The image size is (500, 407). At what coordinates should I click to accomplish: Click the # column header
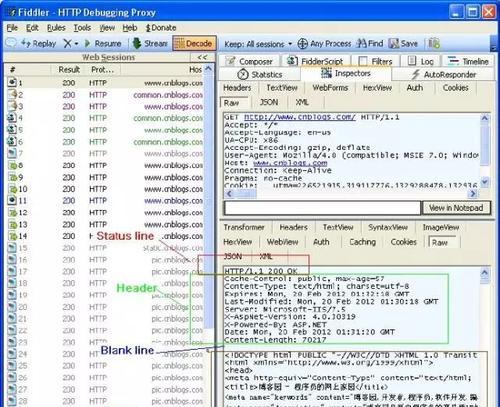tap(13, 69)
